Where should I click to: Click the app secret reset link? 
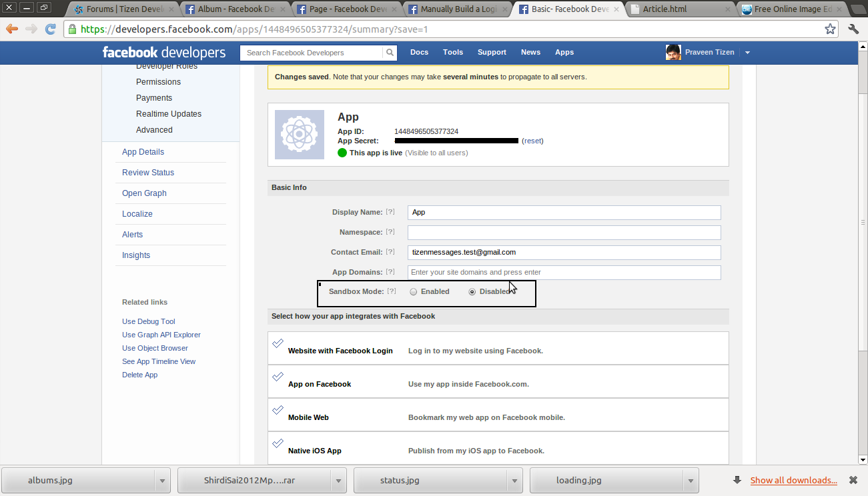coord(532,141)
